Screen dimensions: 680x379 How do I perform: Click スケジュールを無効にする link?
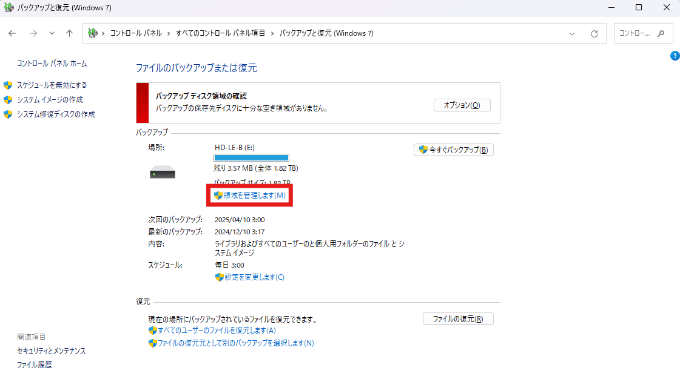coord(52,85)
